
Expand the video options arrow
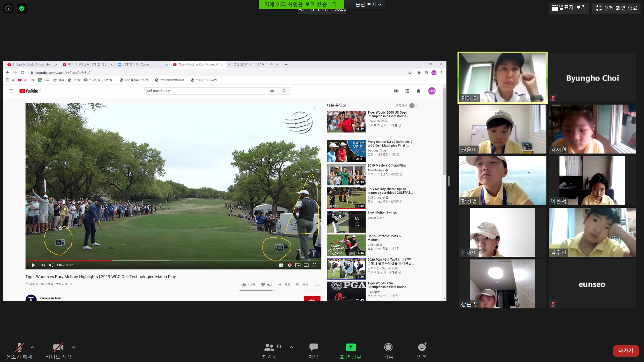point(74,347)
